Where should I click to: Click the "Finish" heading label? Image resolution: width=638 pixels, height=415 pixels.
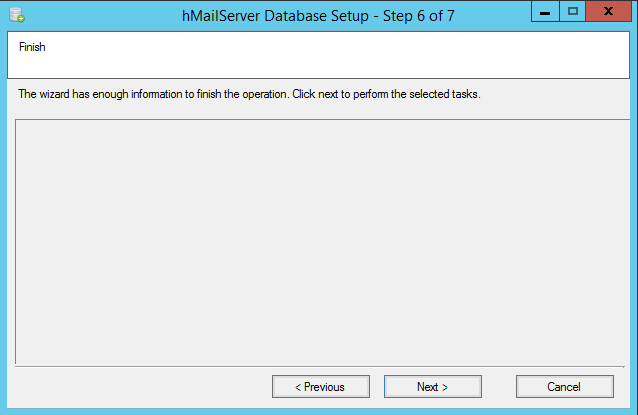tap(32, 47)
